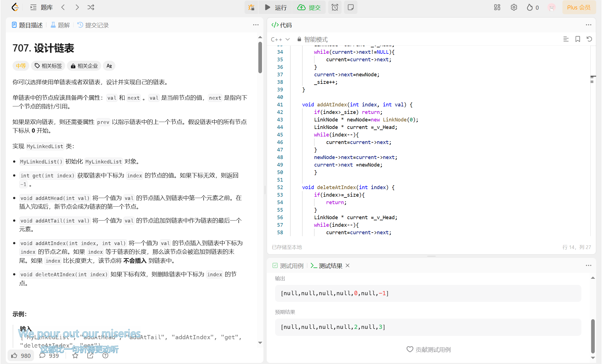Click 贡献测试用例 contribute link
Image resolution: width=602 pixels, height=364 pixels.
coord(428,349)
